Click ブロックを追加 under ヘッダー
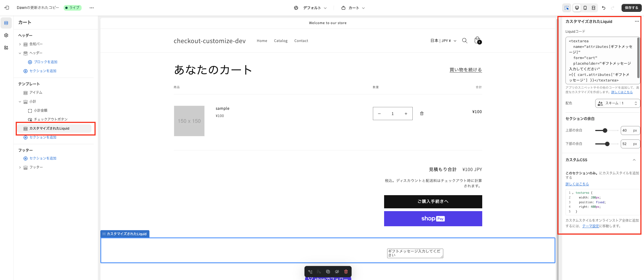The height and width of the screenshot is (280, 644). tap(43, 62)
